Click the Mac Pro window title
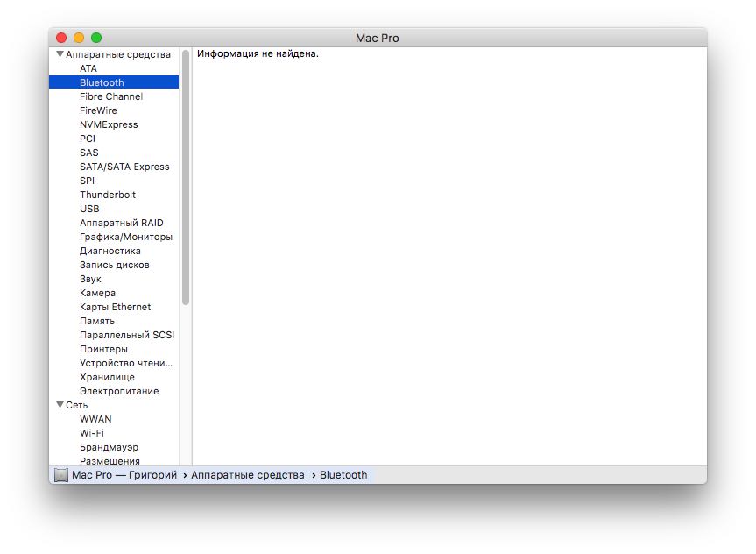The height and width of the screenshot is (554, 756). [378, 38]
